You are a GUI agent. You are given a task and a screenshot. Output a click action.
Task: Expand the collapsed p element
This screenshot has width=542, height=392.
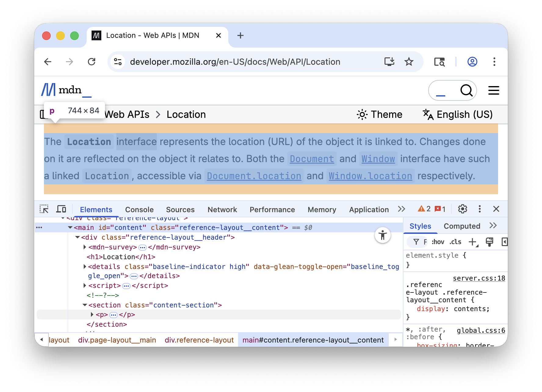[92, 314]
